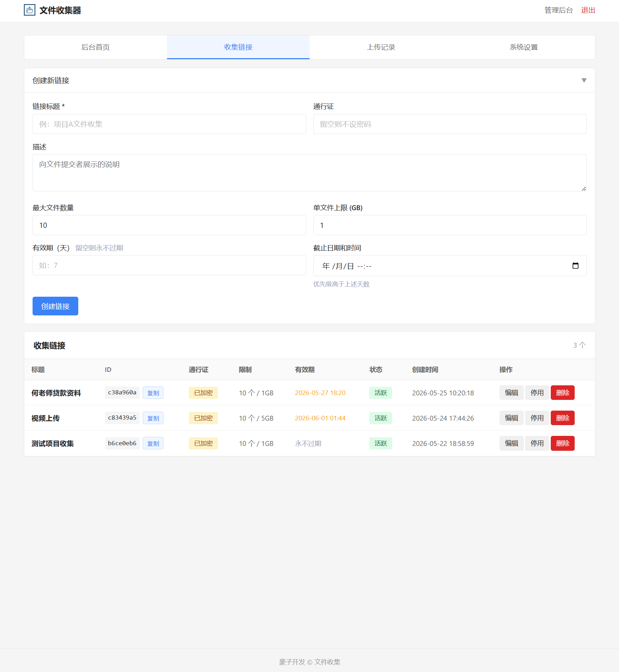Image resolution: width=619 pixels, height=672 pixels.
Task: Edit the 视频上传 link
Action: pyautogui.click(x=511, y=418)
